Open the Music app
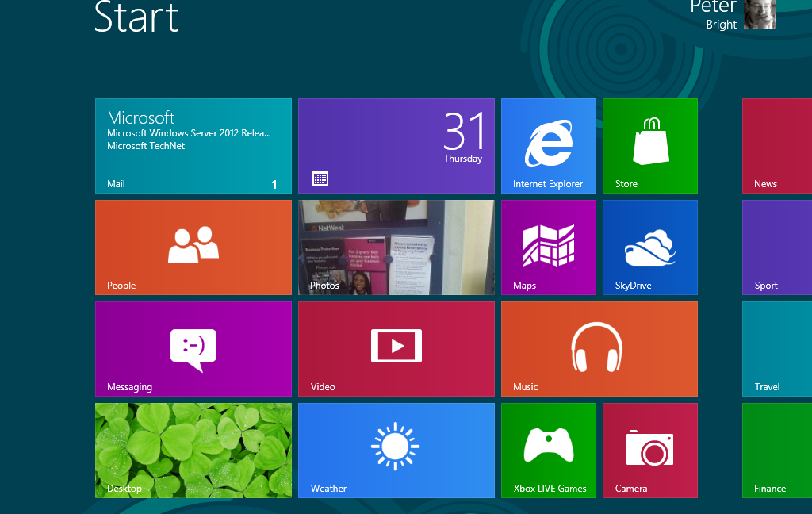The height and width of the screenshot is (514, 812). pos(599,349)
